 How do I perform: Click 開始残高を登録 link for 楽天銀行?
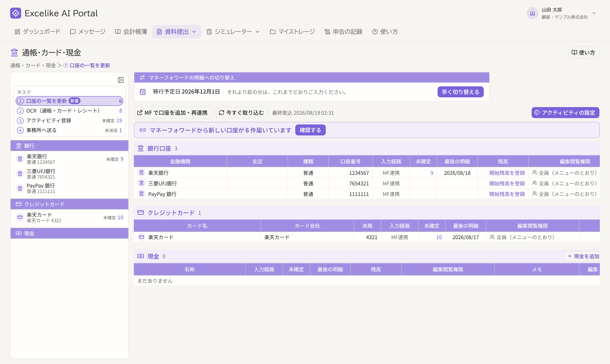(x=507, y=173)
